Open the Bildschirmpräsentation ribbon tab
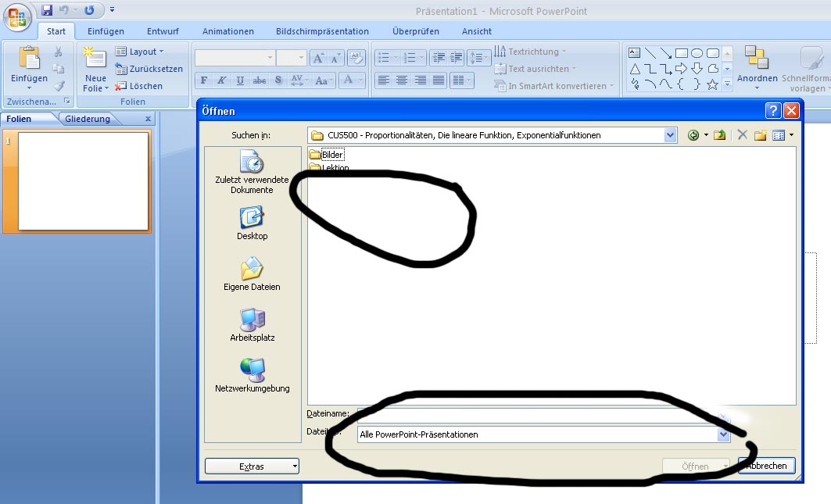 click(322, 31)
